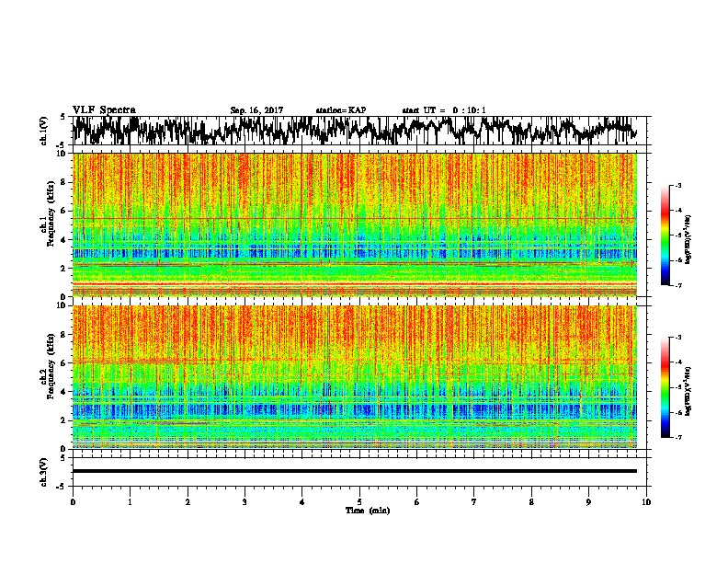This screenshot has height=563, width=728.
Task: Click the ch.1 color bar's vertical log(PSD) label
Action: click(x=688, y=240)
